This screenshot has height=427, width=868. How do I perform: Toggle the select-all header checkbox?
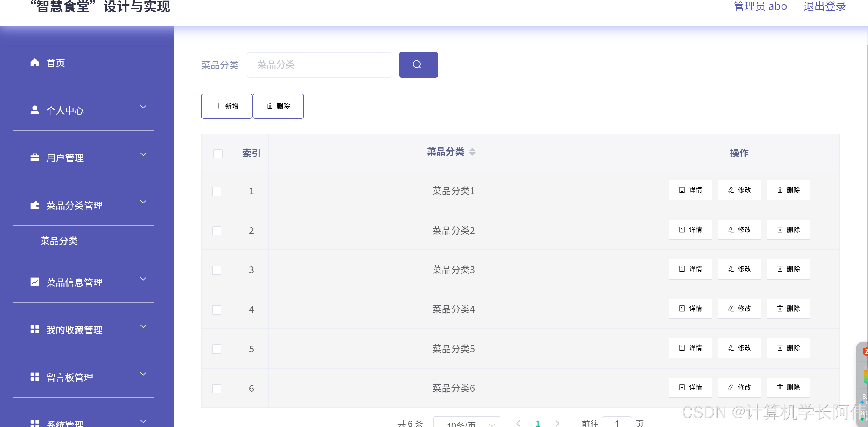[218, 153]
